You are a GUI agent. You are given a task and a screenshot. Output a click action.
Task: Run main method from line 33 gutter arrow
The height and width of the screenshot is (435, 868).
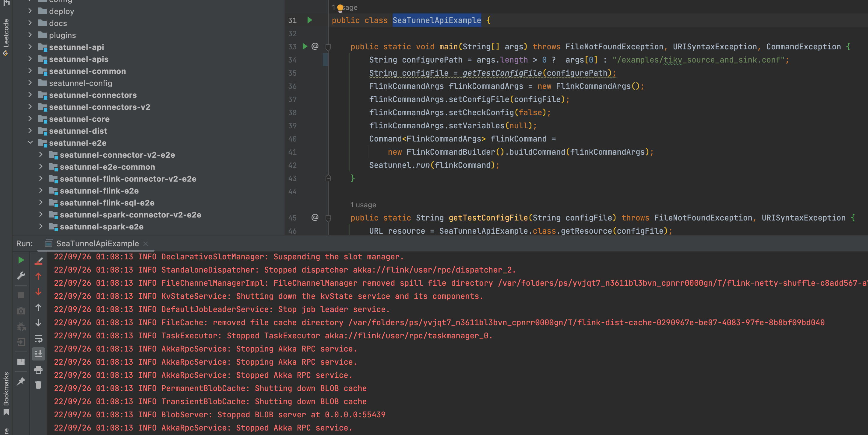pyautogui.click(x=305, y=46)
